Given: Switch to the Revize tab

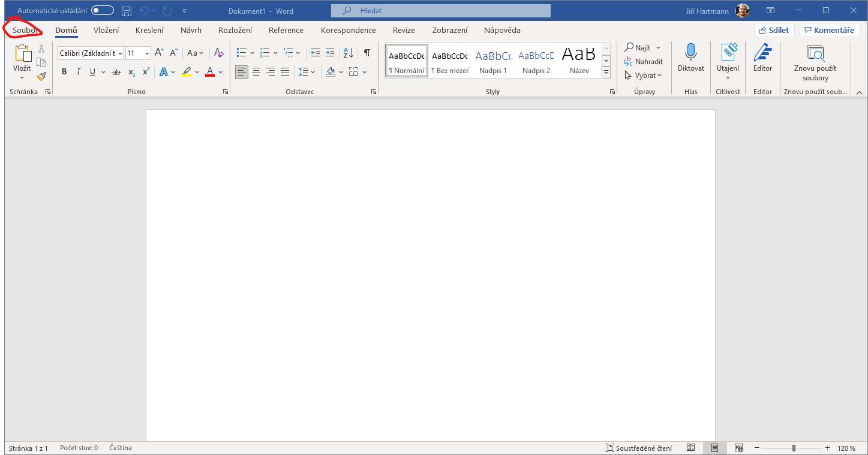Looking at the screenshot, I should click(x=404, y=30).
